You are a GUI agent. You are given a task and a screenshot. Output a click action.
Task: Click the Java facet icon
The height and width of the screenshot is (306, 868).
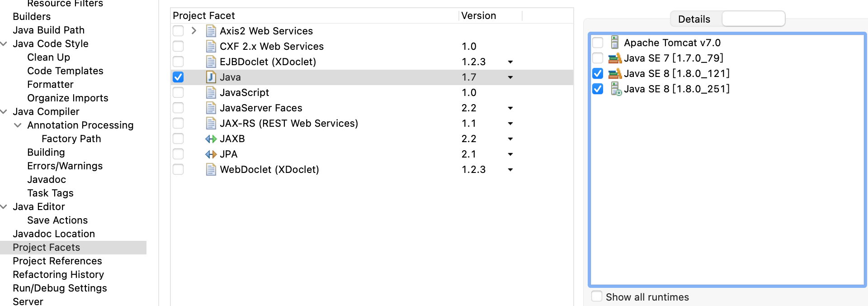[211, 77]
